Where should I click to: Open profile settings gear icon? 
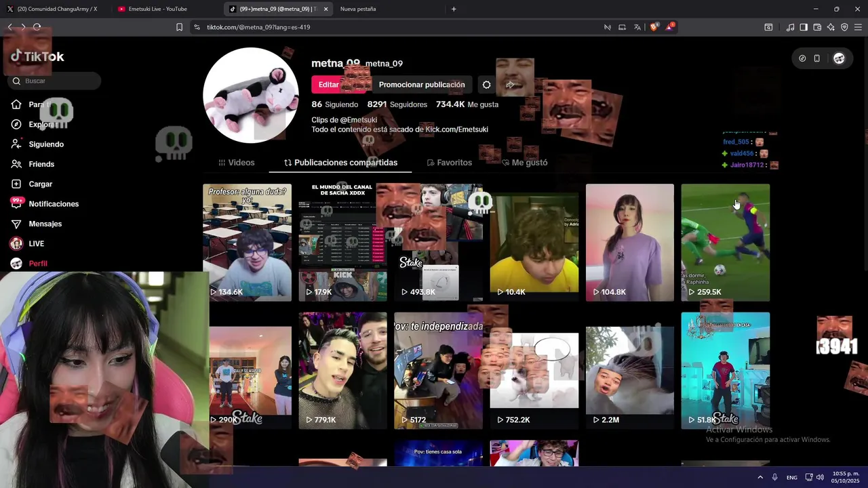[x=486, y=85]
